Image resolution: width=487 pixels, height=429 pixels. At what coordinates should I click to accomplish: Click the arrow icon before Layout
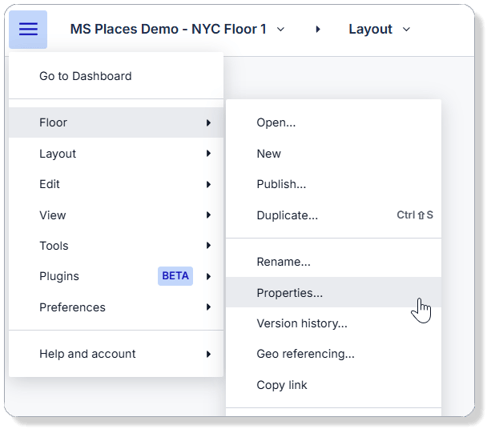point(318,29)
